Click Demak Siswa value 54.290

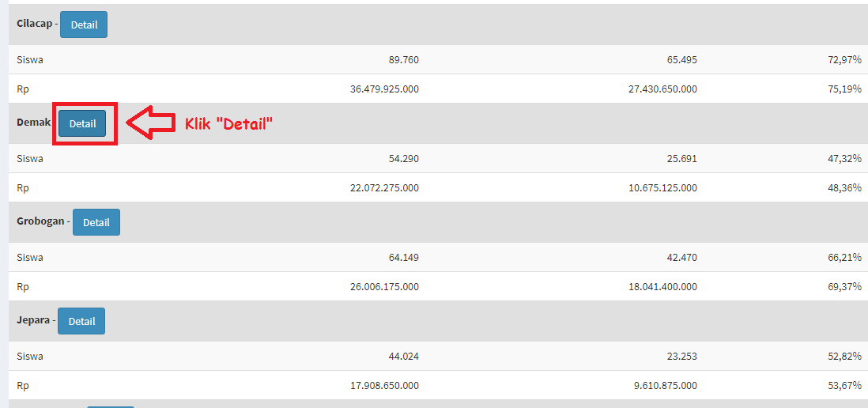[403, 159]
